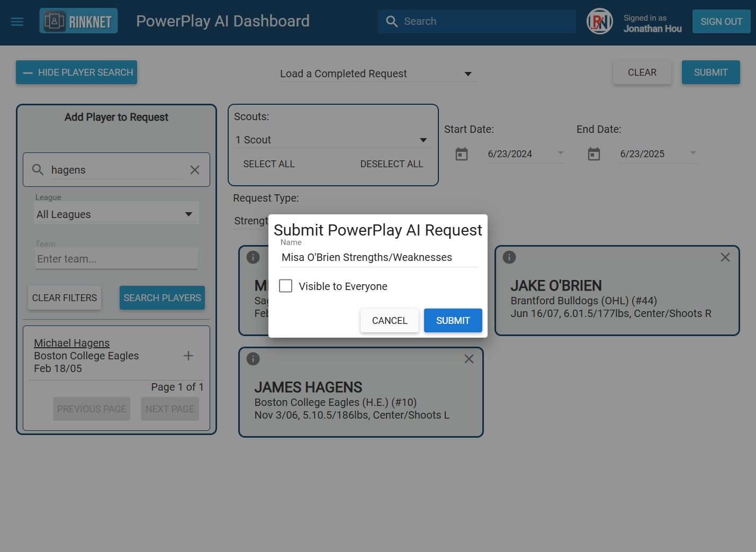
Task: Expand the End Date 6/23/2025 dropdown arrow
Action: coord(693,153)
